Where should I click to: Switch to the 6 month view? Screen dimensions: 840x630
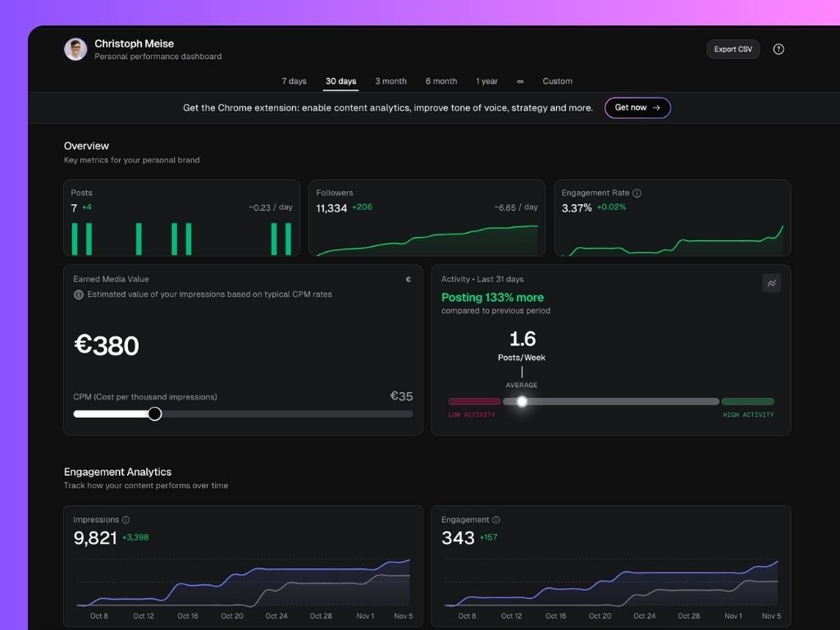click(441, 80)
